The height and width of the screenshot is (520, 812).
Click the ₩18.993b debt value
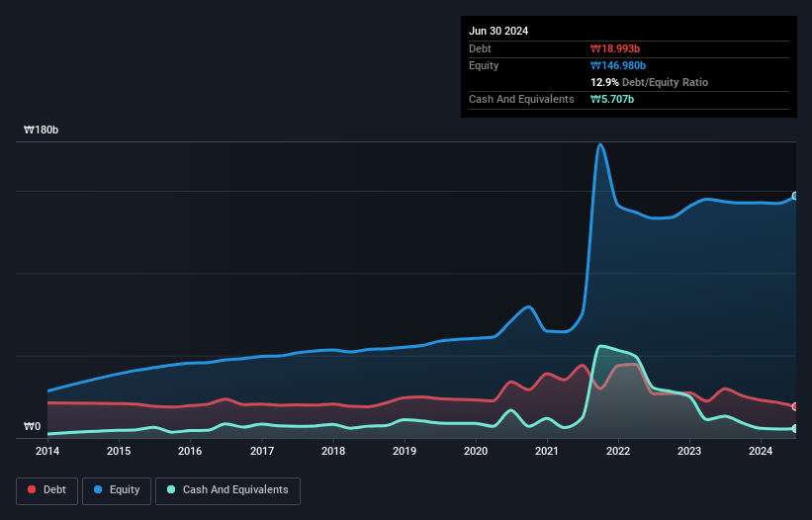pos(615,48)
